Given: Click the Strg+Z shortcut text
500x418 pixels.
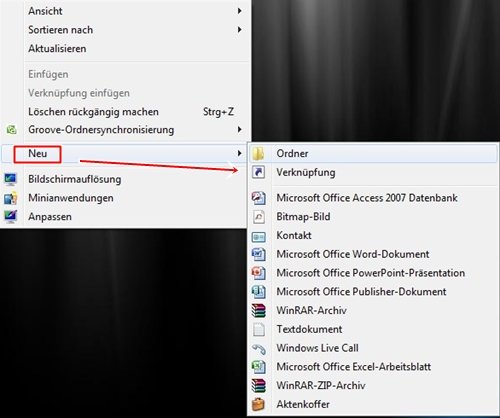Looking at the screenshot, I should click(218, 112).
